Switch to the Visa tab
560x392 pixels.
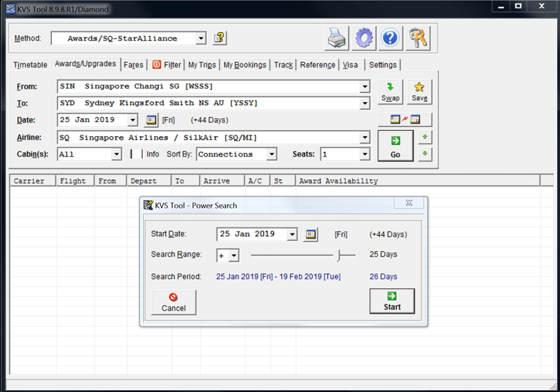point(351,65)
